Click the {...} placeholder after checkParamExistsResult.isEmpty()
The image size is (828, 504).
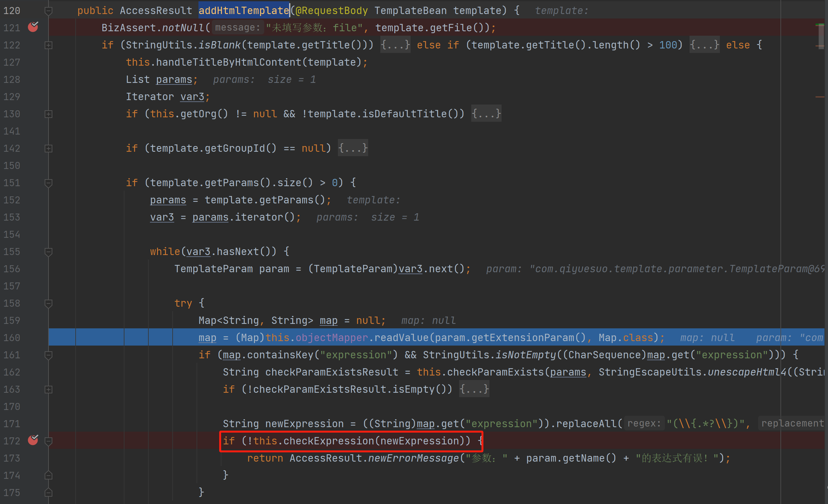tap(474, 390)
